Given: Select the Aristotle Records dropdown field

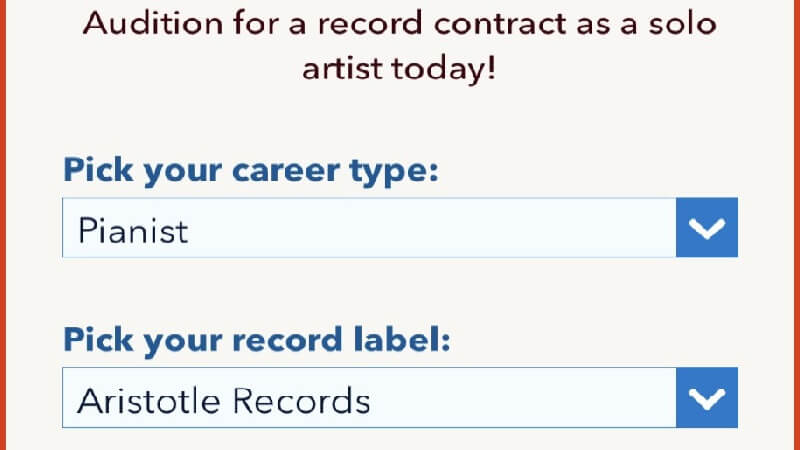Looking at the screenshot, I should (x=400, y=397).
